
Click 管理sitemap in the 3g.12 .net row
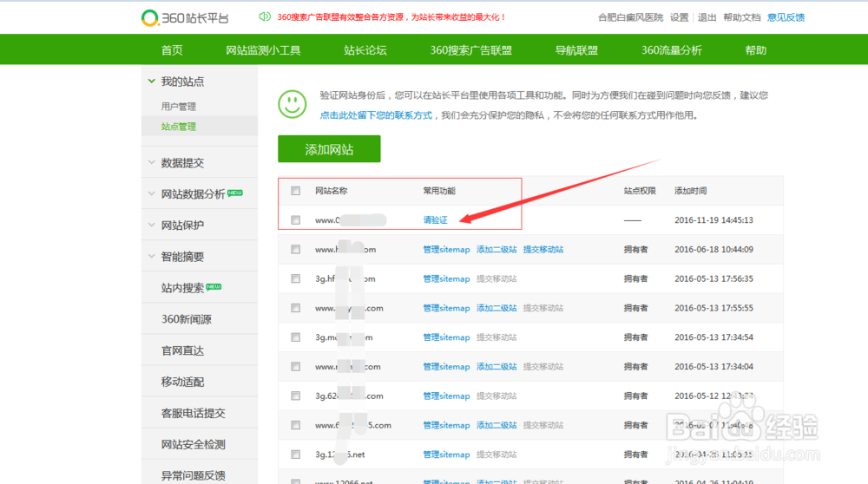(446, 455)
